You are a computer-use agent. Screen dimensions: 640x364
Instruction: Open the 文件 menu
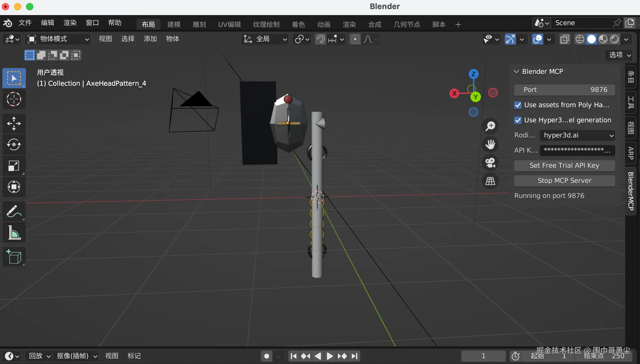coord(25,23)
